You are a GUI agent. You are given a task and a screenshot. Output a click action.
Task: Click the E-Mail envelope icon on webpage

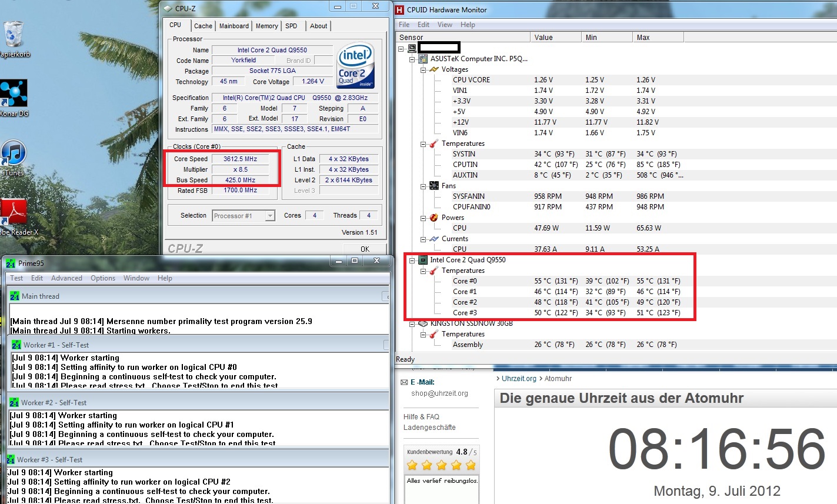404,382
